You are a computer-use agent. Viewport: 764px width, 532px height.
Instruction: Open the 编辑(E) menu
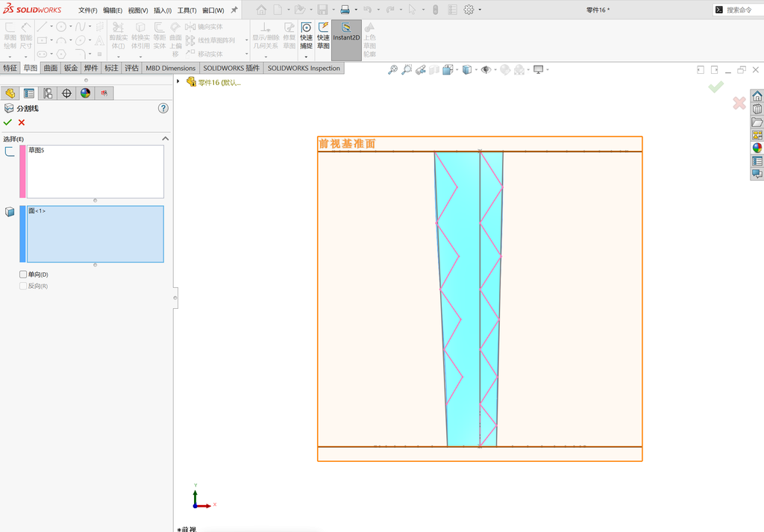113,10
